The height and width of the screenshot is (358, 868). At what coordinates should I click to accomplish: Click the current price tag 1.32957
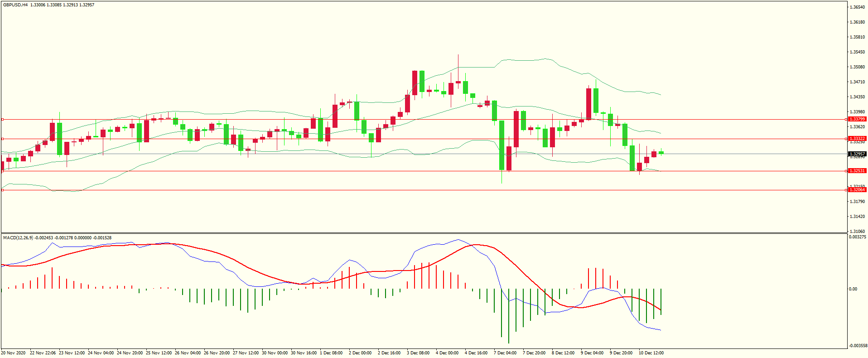coord(857,154)
